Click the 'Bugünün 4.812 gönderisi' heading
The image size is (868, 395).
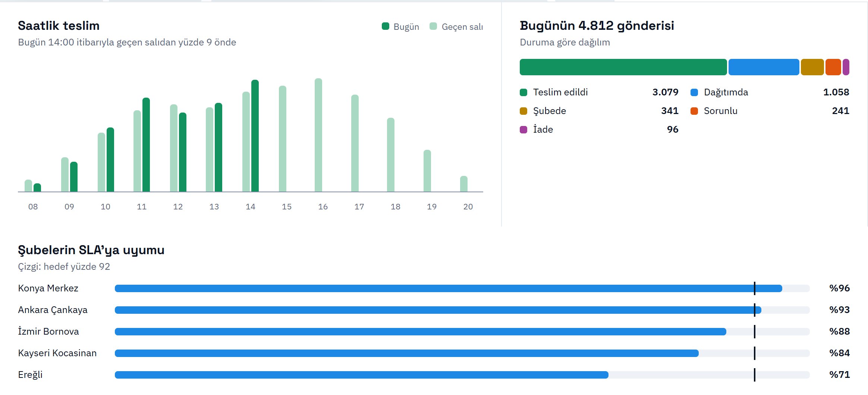coord(597,26)
